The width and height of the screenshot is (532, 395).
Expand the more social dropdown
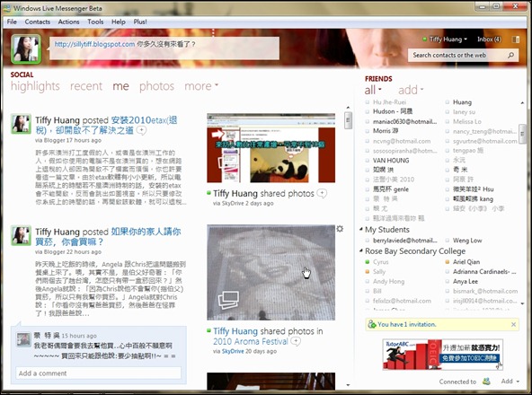[201, 86]
